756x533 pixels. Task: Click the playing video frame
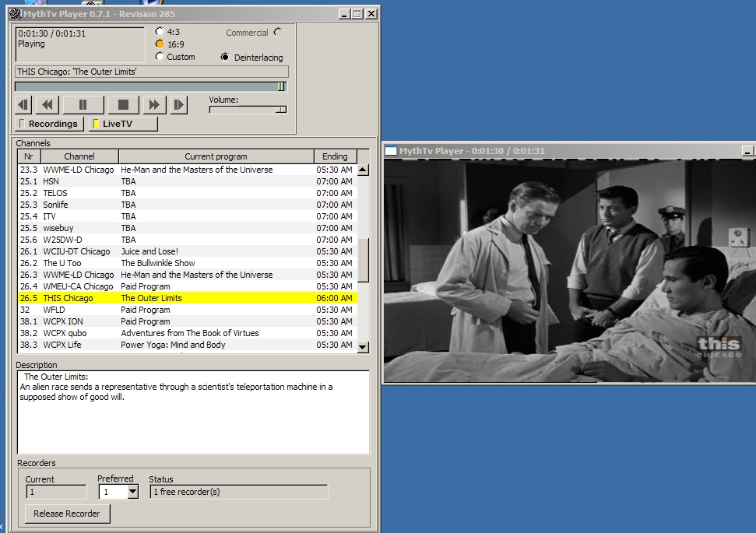click(570, 271)
